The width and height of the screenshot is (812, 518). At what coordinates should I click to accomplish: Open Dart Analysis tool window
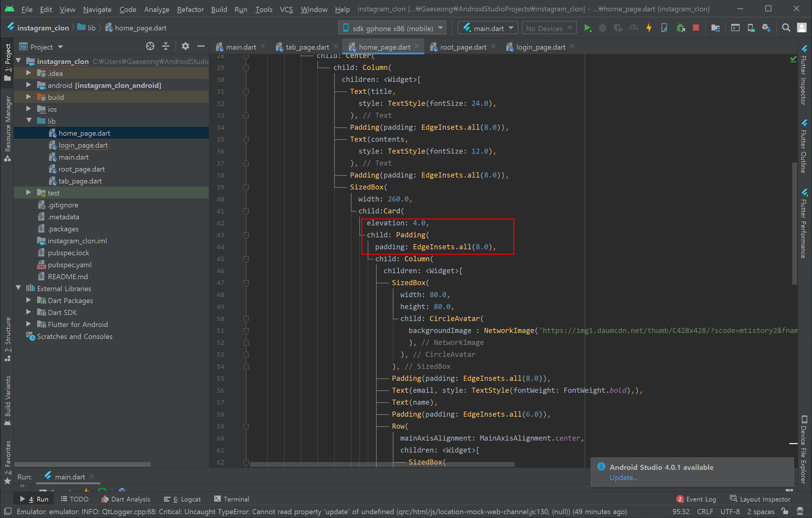click(125, 499)
